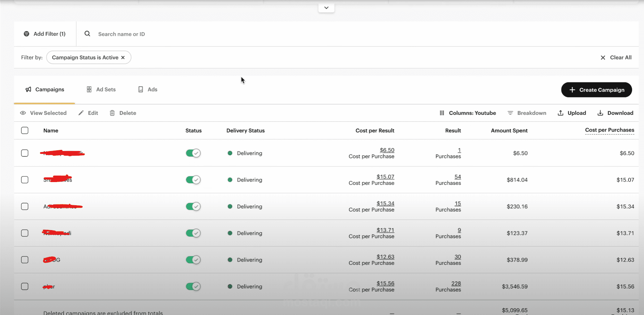Click the filter icon beside Add Filter
This screenshot has width=644, height=315.
(26, 34)
